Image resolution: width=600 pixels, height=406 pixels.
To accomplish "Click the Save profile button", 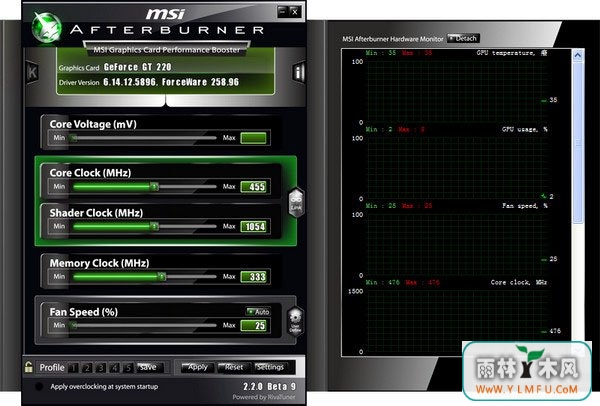I will click(150, 367).
